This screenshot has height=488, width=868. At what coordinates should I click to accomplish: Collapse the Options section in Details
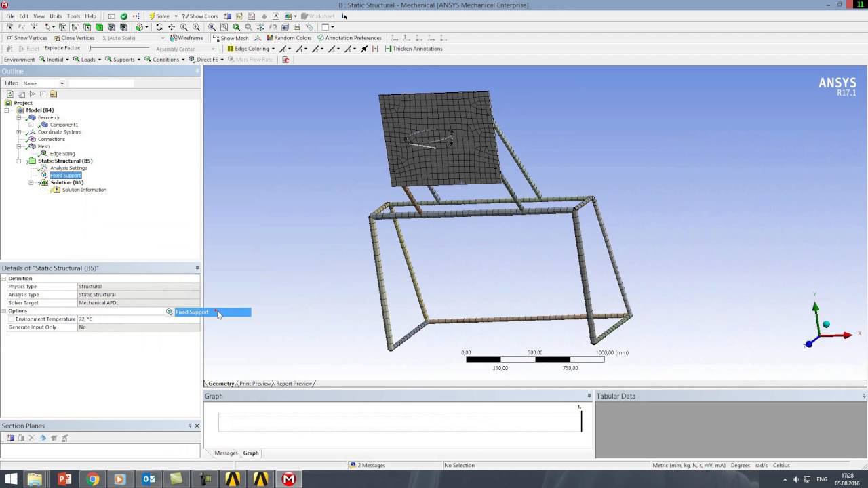click(4, 311)
